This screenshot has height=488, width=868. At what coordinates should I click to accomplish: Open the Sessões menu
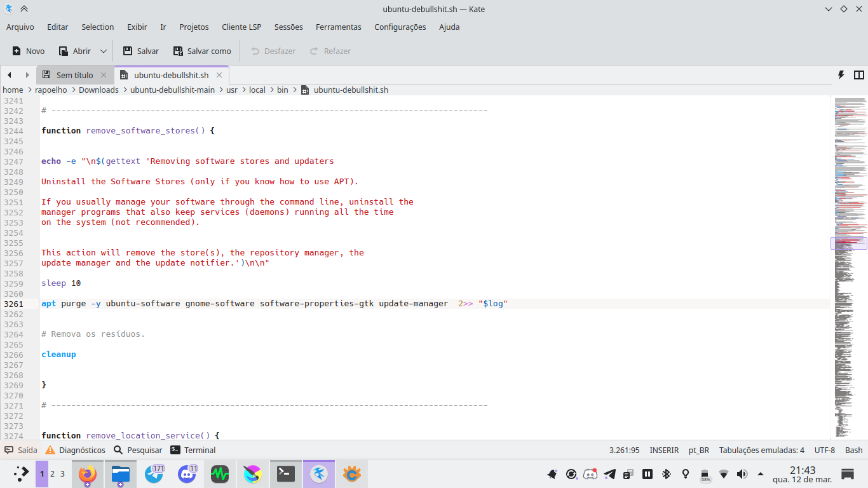(288, 27)
